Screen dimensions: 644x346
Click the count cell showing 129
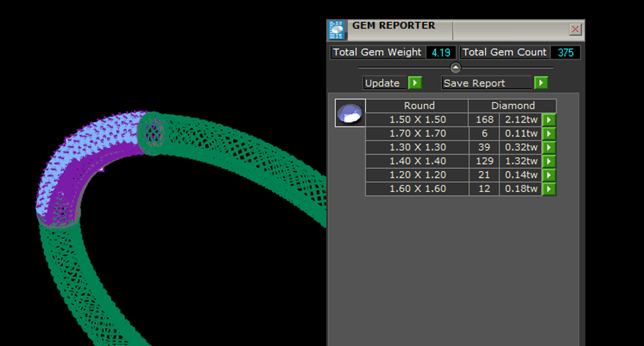(x=484, y=161)
